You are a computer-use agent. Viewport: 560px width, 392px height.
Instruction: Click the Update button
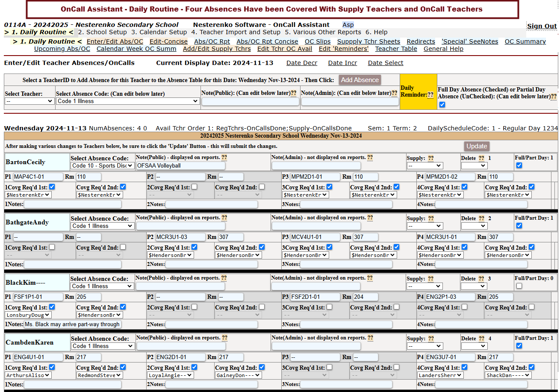pos(477,146)
